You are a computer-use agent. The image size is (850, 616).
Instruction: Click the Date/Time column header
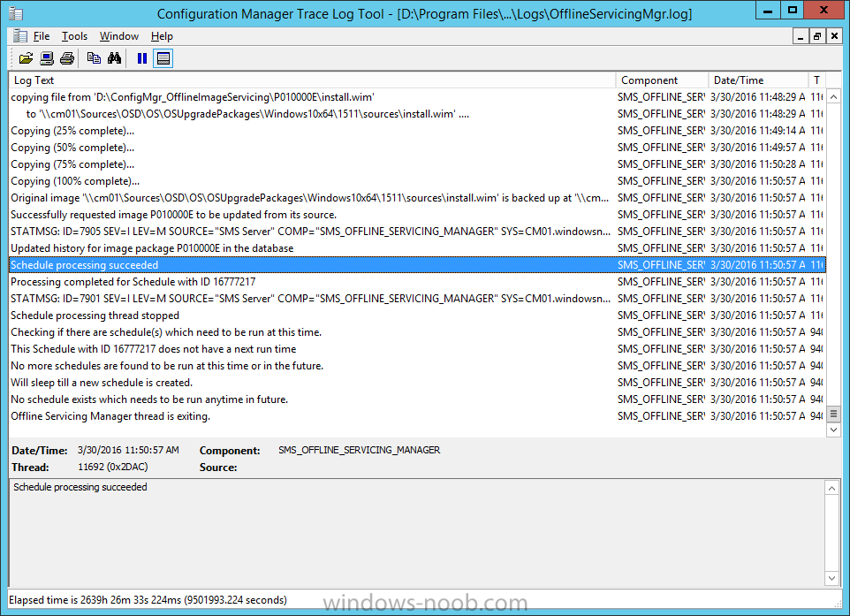pos(758,80)
